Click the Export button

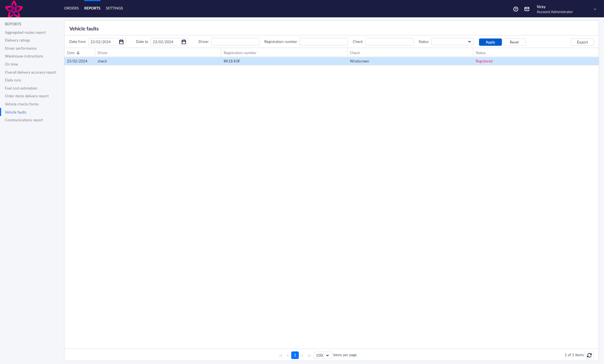coord(582,42)
